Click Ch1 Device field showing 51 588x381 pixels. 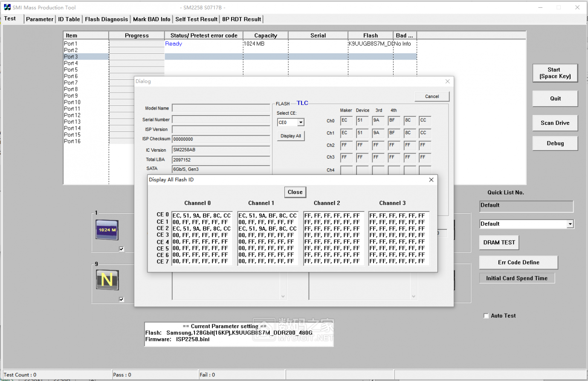tap(362, 133)
